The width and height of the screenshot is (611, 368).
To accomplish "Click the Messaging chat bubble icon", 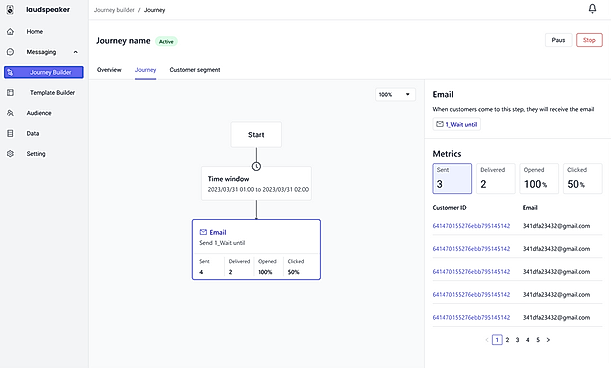I will 11,52.
